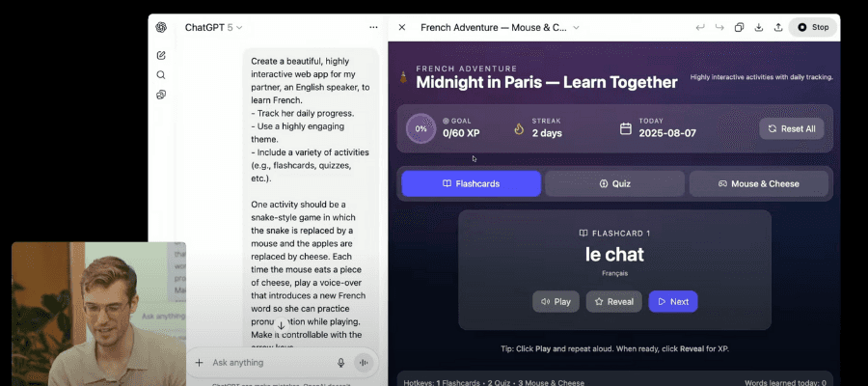868x386 pixels.
Task: Click the date '2025-08-07'
Action: coord(667,133)
